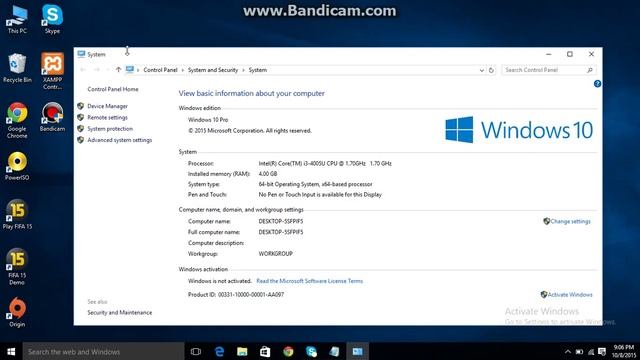Select the Activate Windows link
Image resolution: width=640 pixels, height=360 pixels.
(x=569, y=295)
